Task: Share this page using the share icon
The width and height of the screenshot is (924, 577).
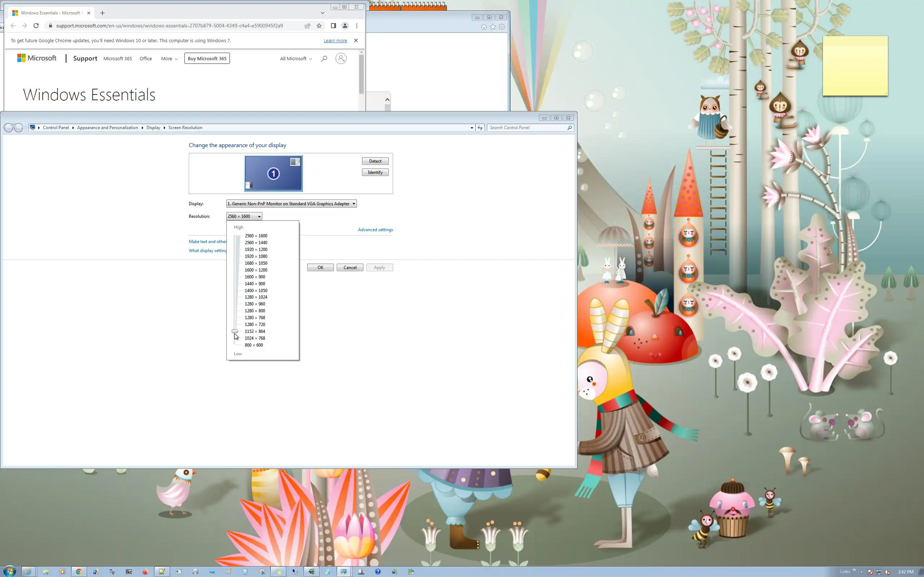Action: (x=308, y=26)
